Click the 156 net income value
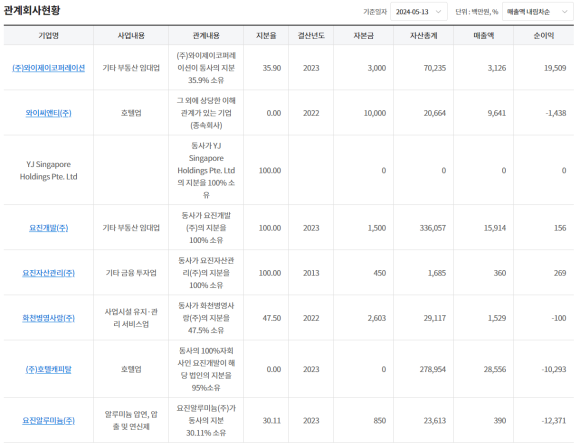The width and height of the screenshot is (580, 448). [560, 228]
